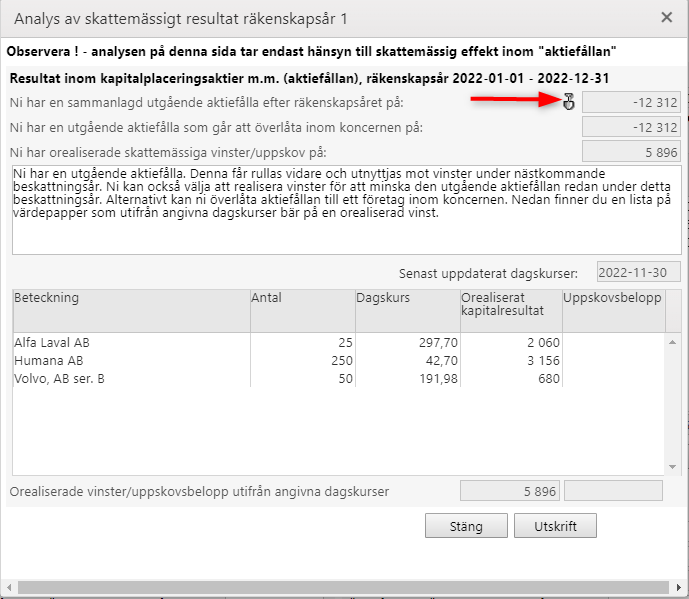Click the horizontal scrollbar left arrow
The image size is (689, 599).
[8, 587]
